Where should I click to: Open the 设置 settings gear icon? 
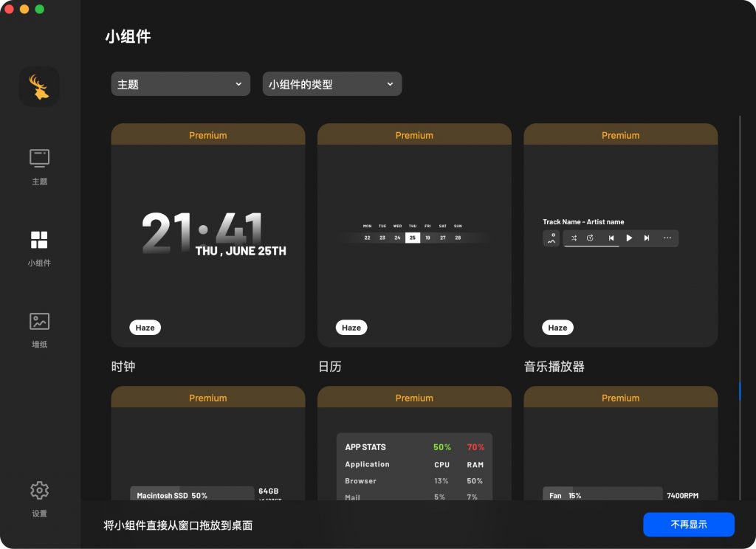tap(39, 490)
